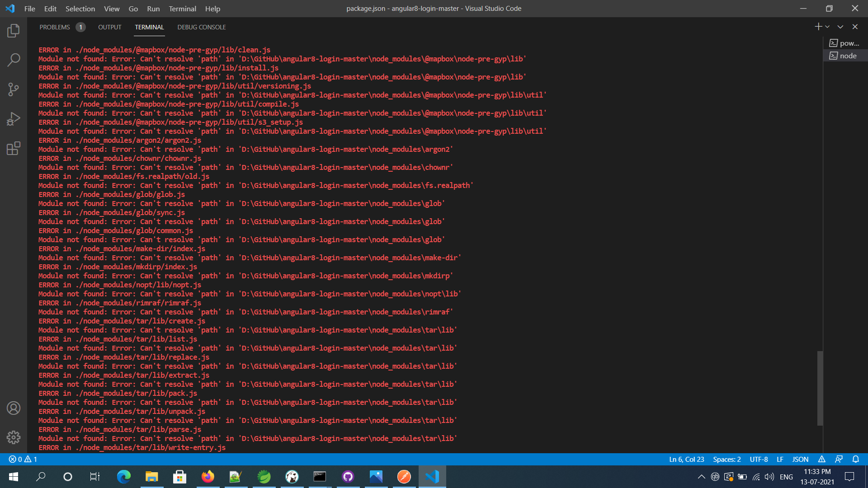Select the powershell terminal in the terminal list

(845, 43)
